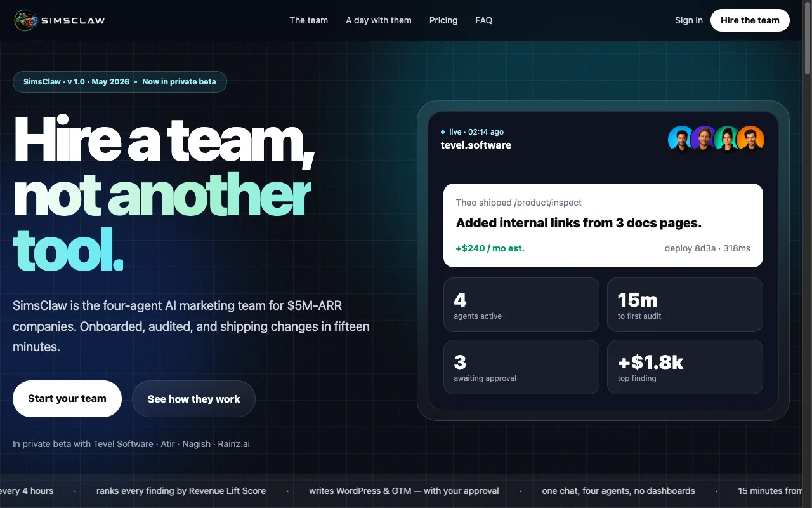Viewport: 812px width, 508px height.
Task: Click the tevel.software site name
Action: [x=476, y=145]
